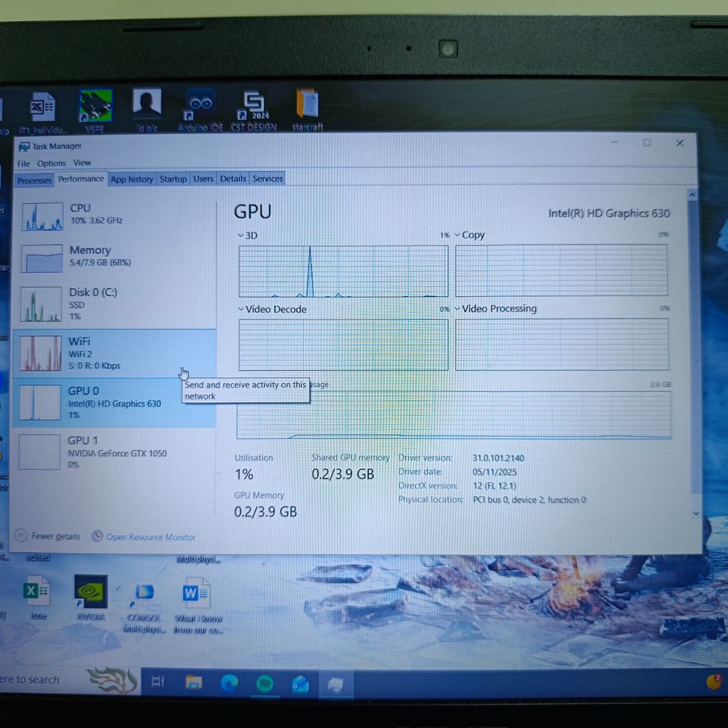Collapse view with Fewer details
The image size is (728, 728).
pyautogui.click(x=48, y=536)
